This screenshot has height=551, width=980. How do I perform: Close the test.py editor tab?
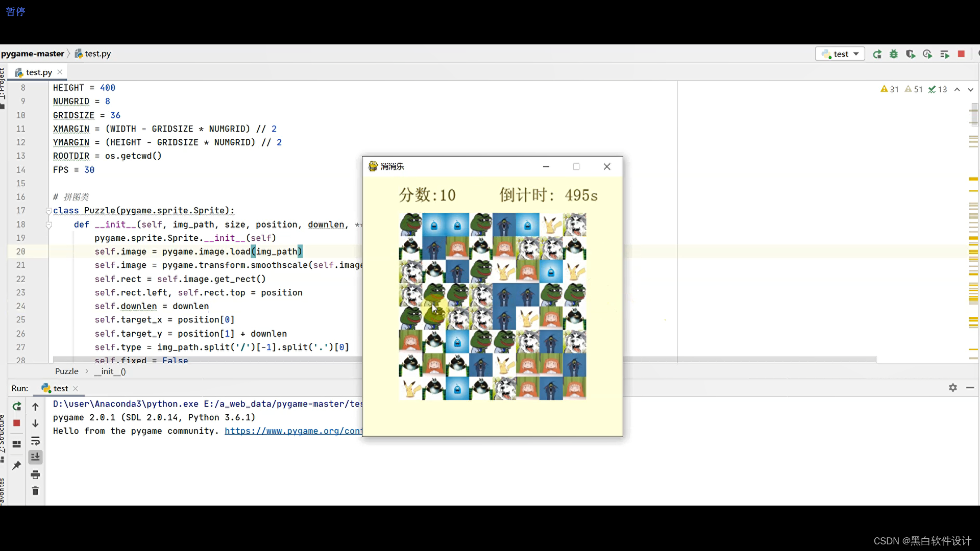pos(60,72)
